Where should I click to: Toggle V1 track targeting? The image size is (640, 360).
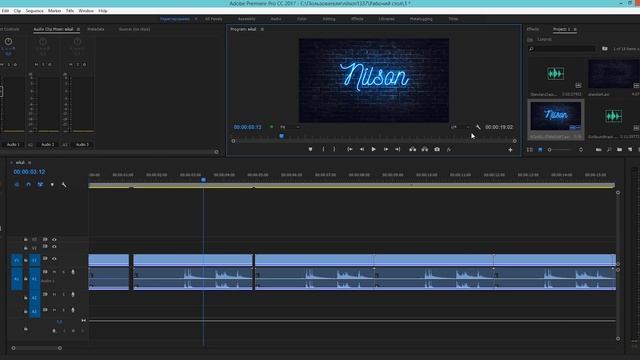[35, 260]
